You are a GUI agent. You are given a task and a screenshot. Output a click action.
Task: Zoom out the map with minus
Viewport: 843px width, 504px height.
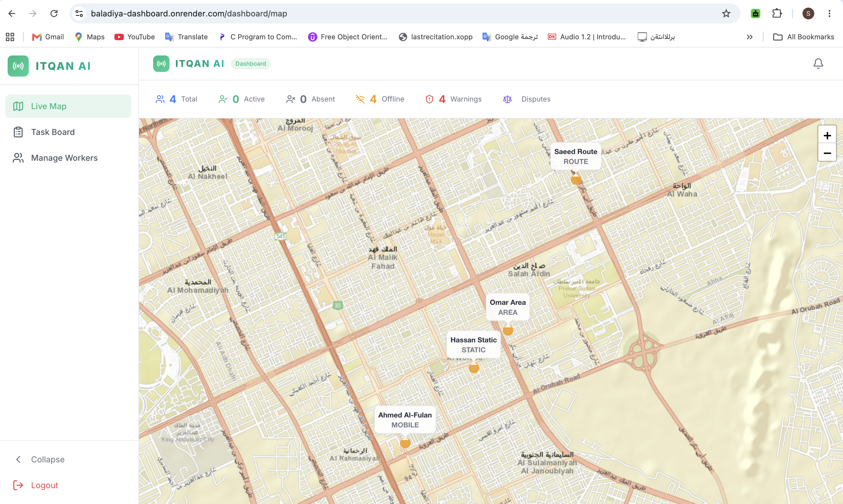point(827,153)
